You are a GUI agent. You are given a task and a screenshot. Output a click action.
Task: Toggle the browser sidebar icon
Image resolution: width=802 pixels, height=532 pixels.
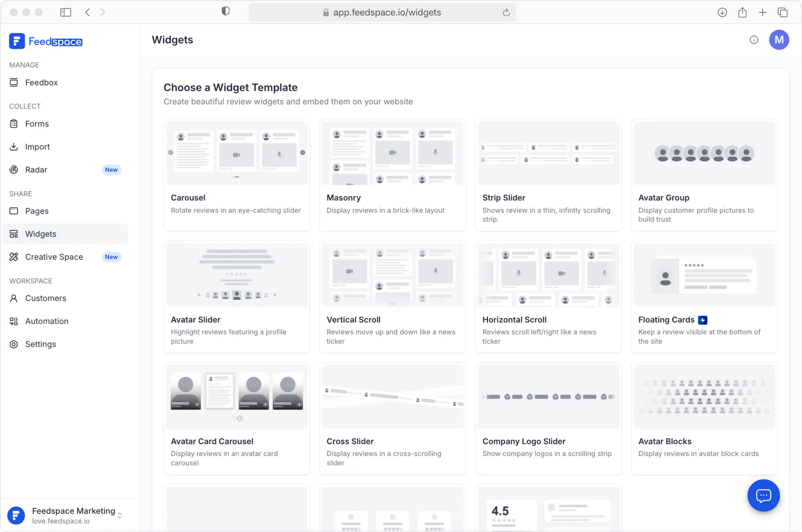click(65, 12)
